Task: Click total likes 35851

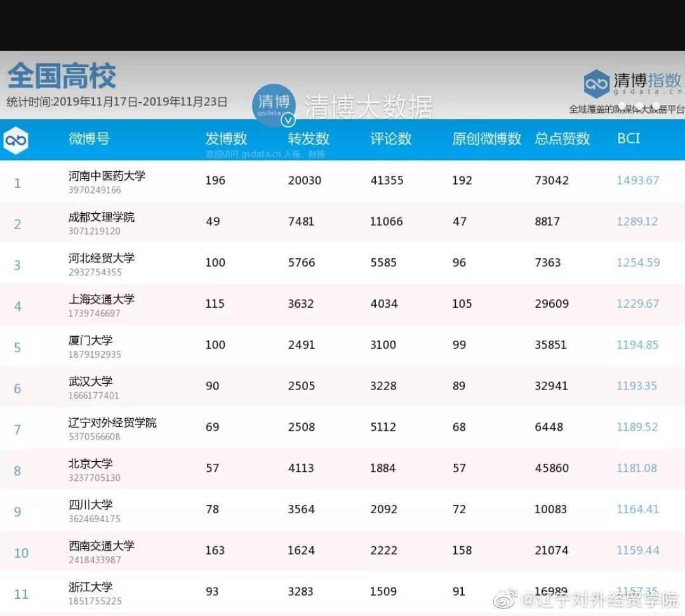Action: point(550,344)
